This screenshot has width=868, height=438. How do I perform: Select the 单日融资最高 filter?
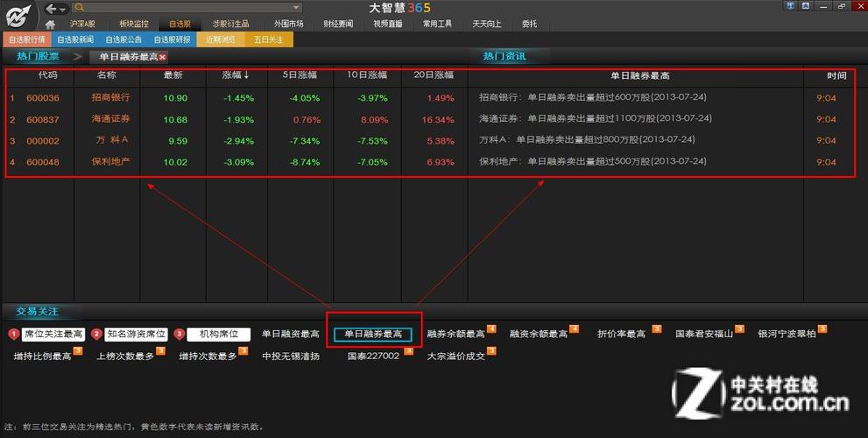point(291,334)
